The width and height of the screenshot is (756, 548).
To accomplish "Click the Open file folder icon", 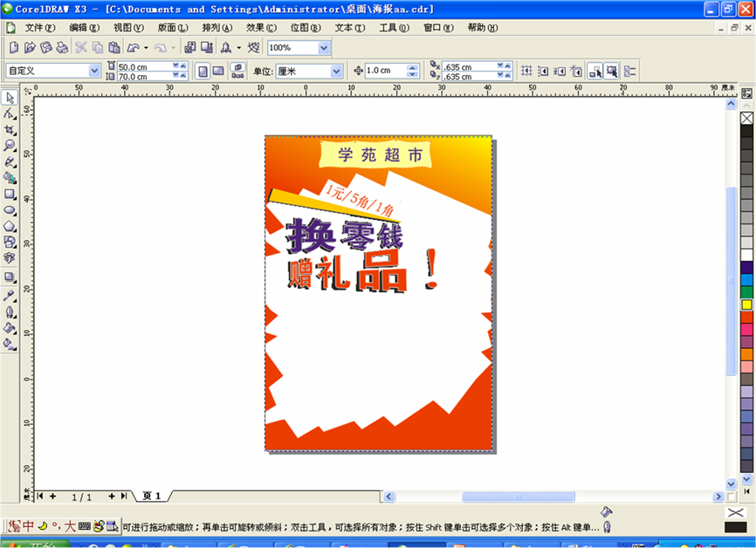I will 29,48.
